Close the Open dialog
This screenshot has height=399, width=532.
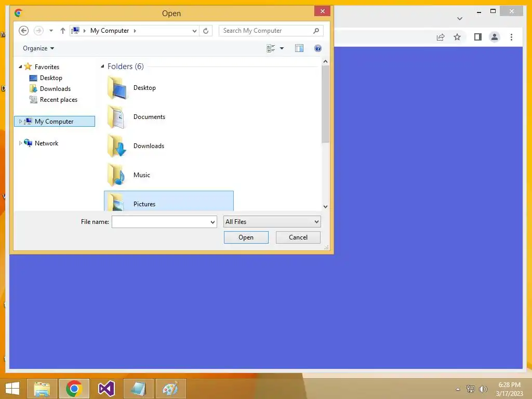(322, 11)
